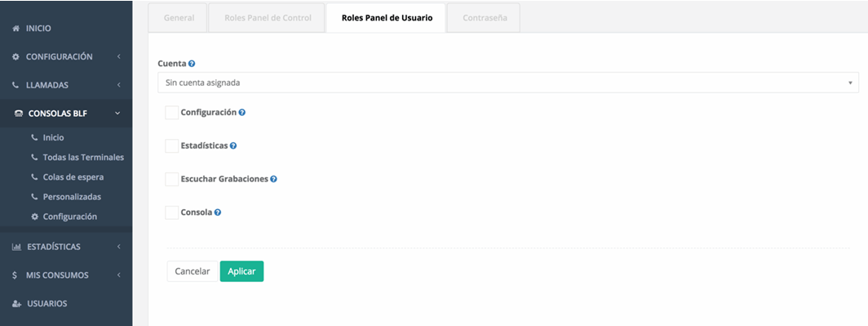Click the help icon next to Cuenta

(x=192, y=64)
